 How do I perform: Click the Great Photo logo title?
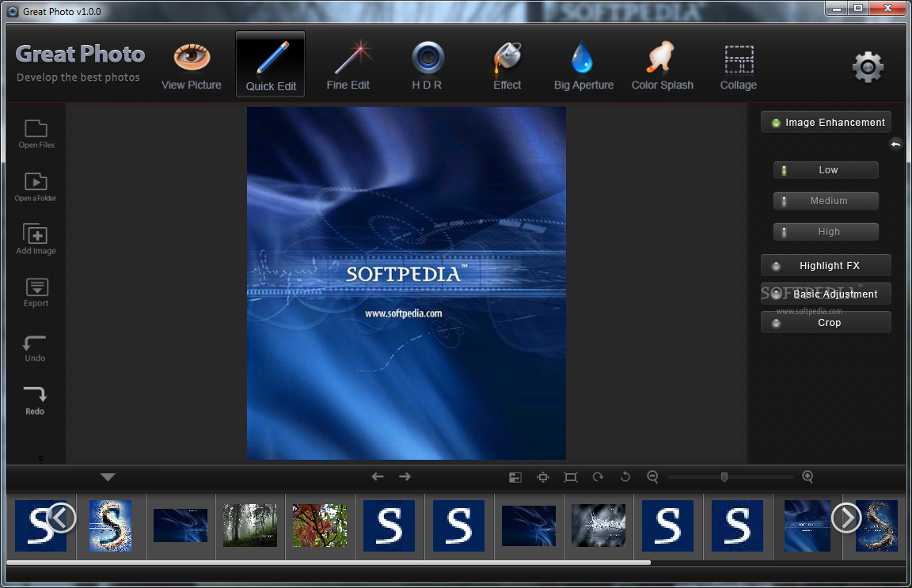coord(80,54)
